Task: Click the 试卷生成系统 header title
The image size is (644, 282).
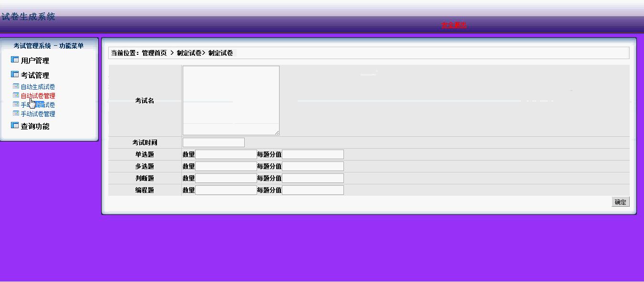Action: click(x=28, y=17)
